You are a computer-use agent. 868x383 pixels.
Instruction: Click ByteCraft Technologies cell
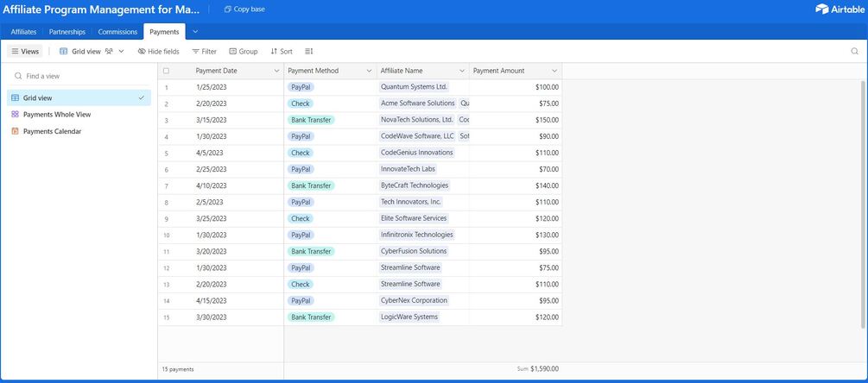pyautogui.click(x=415, y=185)
